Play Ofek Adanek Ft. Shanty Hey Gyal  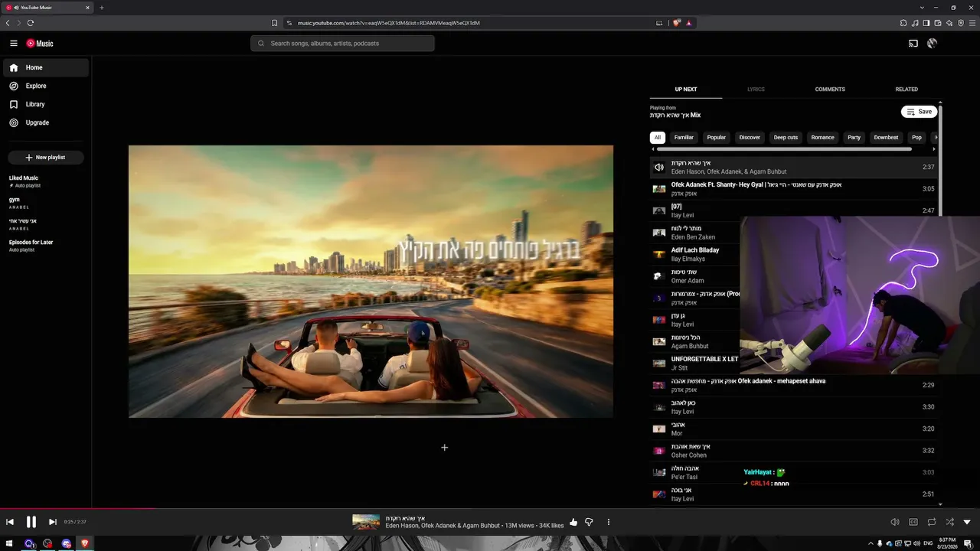[793, 188]
